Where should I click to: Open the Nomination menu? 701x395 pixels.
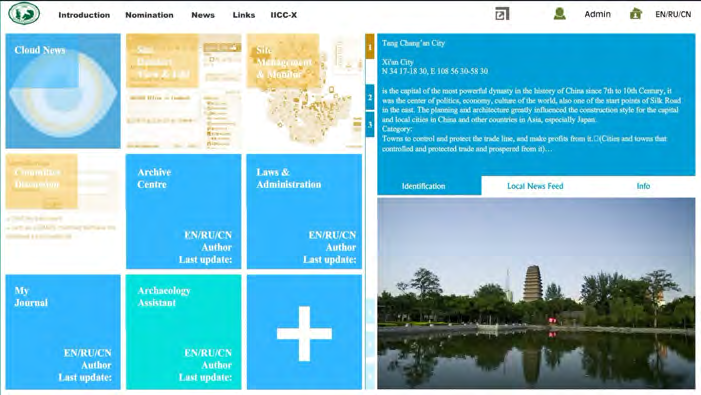(149, 15)
